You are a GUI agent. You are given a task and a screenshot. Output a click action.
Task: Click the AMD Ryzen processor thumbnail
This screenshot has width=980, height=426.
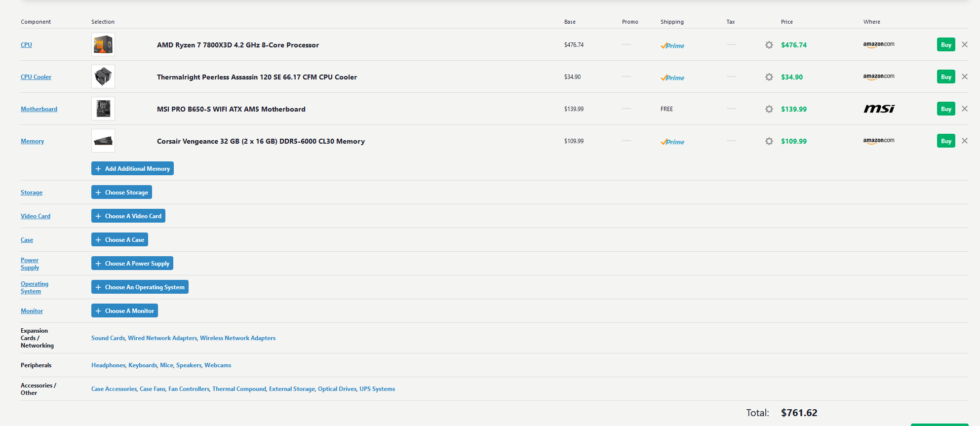(x=103, y=44)
